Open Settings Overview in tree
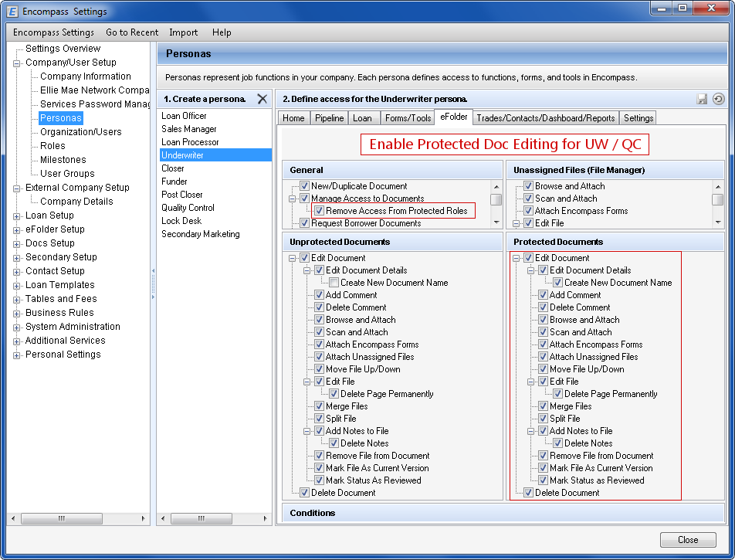 point(63,49)
